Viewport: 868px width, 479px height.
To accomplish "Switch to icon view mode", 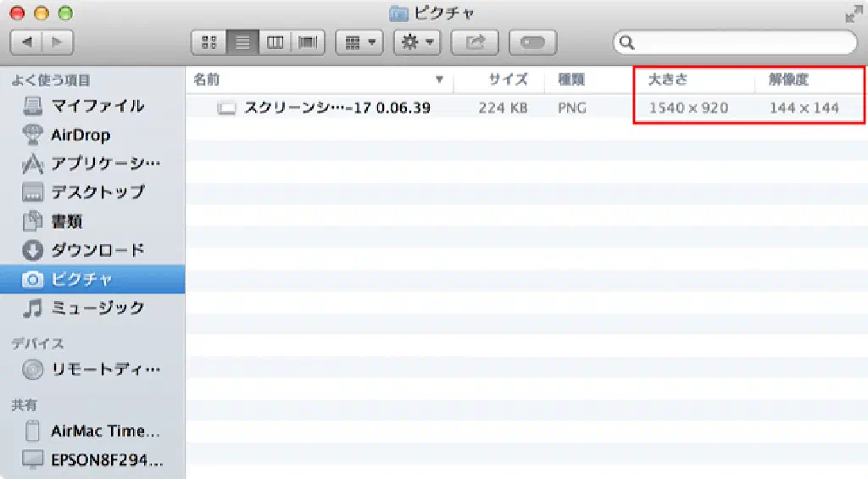I will tap(209, 42).
